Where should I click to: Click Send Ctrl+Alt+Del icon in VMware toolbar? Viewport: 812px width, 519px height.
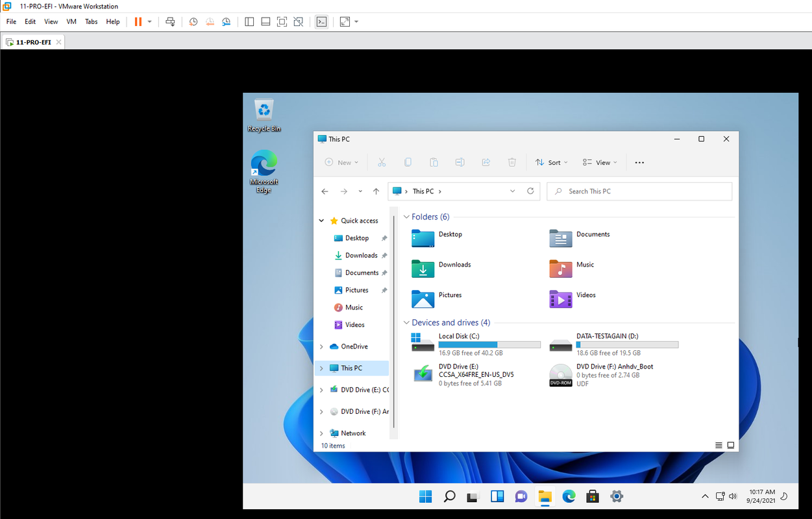tap(170, 21)
